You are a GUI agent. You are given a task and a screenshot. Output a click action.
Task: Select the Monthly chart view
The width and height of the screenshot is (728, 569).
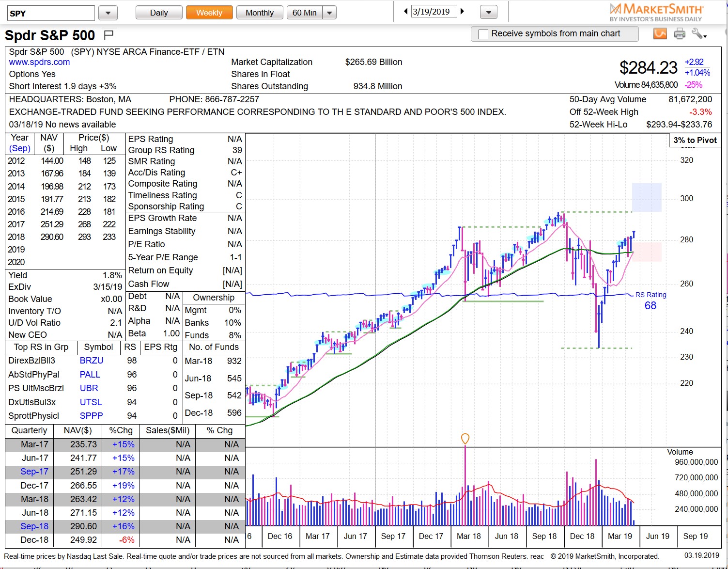(260, 12)
